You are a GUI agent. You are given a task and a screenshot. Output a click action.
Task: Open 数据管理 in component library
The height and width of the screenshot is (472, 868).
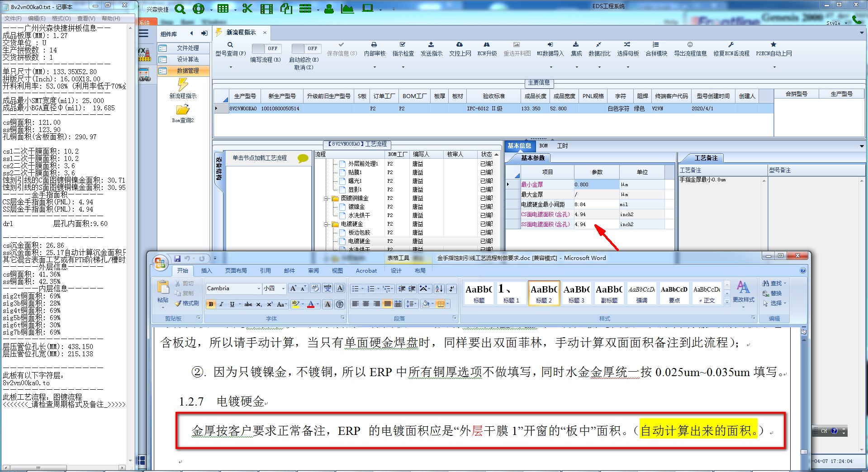tap(183, 71)
